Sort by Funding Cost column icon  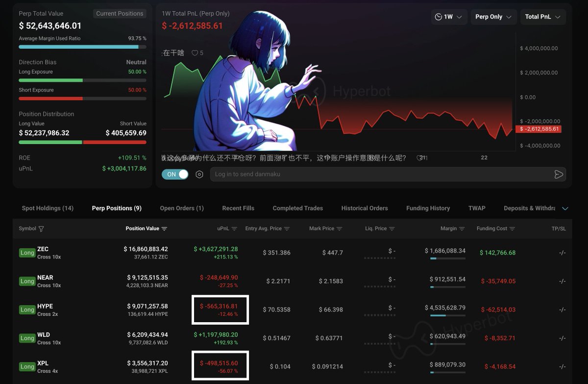[512, 229]
